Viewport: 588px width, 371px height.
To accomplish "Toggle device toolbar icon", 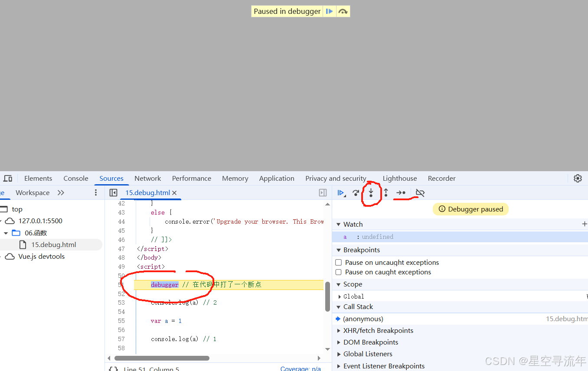I will coord(8,179).
